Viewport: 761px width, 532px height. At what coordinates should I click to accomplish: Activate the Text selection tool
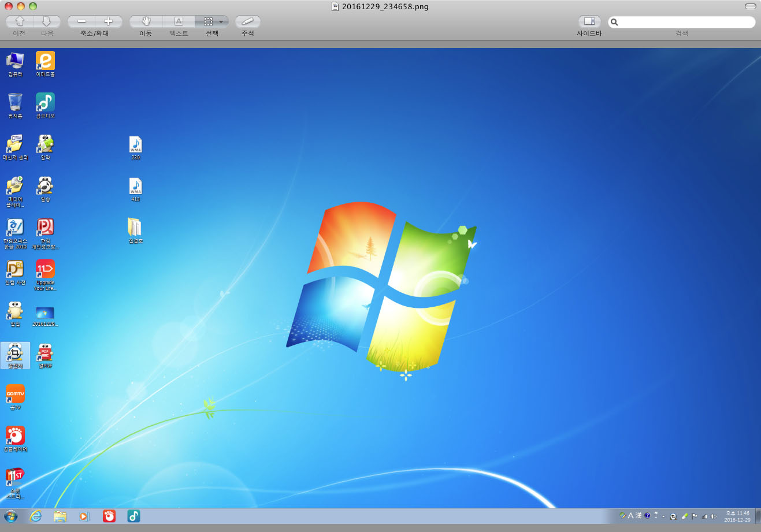(x=179, y=21)
